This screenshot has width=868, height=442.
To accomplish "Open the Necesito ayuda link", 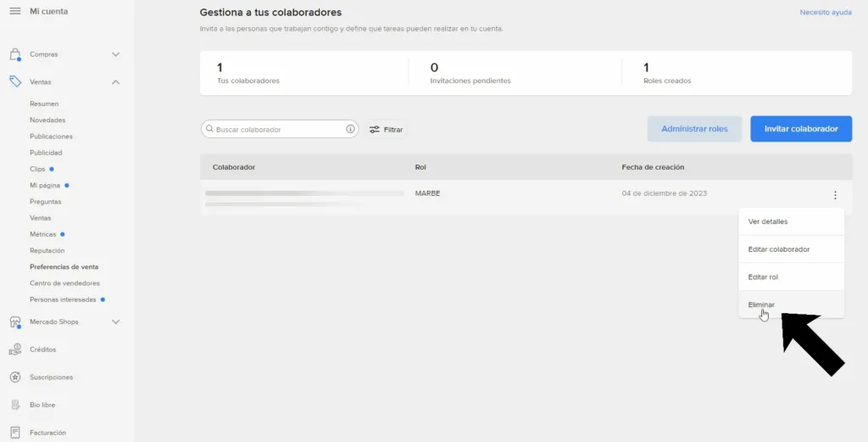I will coord(826,12).
